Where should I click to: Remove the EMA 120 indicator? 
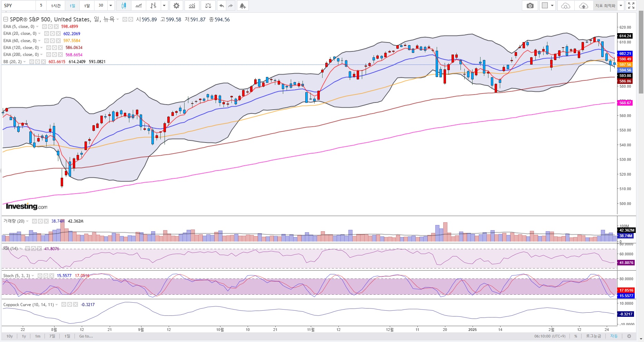click(x=60, y=48)
